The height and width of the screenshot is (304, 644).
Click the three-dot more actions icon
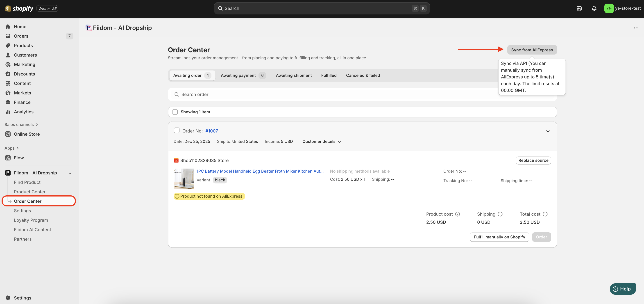(636, 28)
